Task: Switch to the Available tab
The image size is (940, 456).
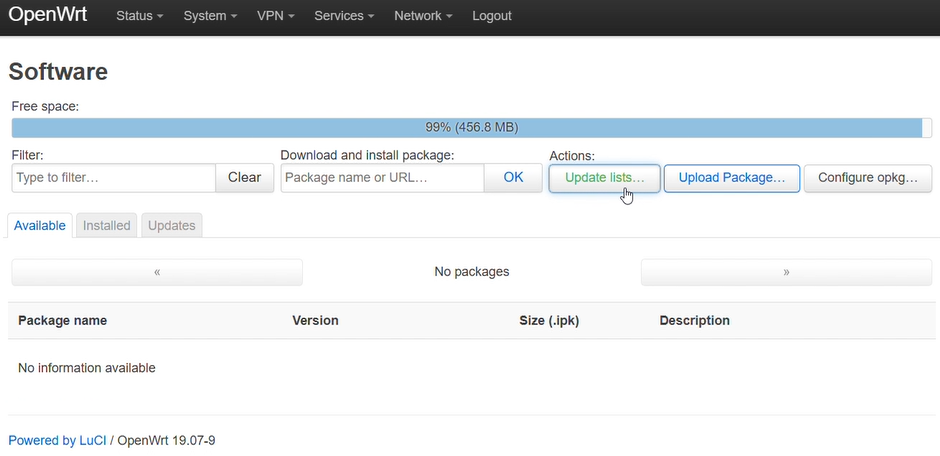Action: 40,226
